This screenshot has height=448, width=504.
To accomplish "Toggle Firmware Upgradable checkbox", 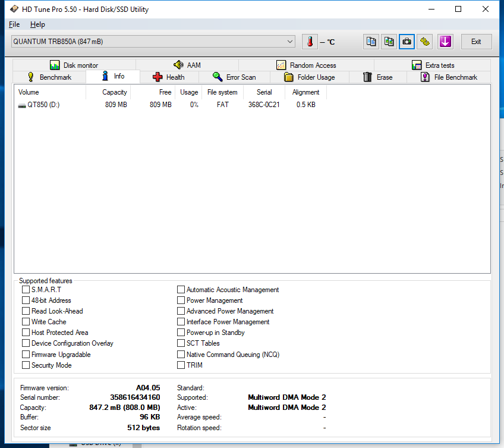I will (x=26, y=354).
